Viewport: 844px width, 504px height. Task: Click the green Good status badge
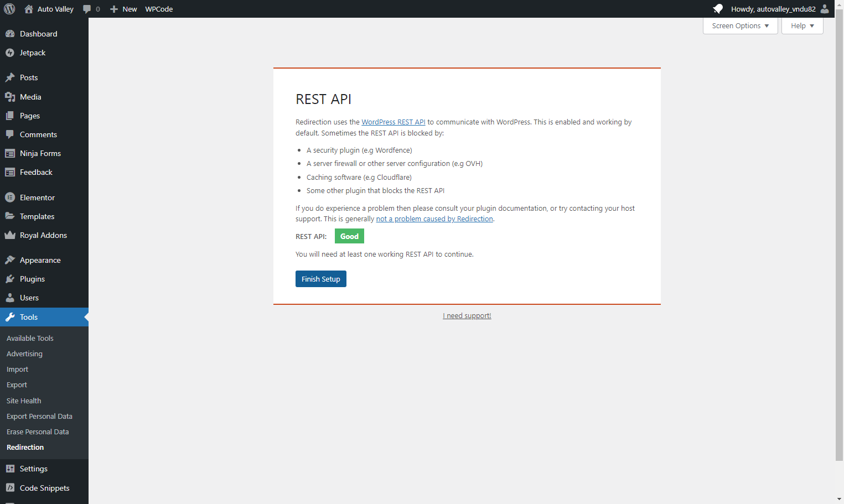tap(349, 236)
